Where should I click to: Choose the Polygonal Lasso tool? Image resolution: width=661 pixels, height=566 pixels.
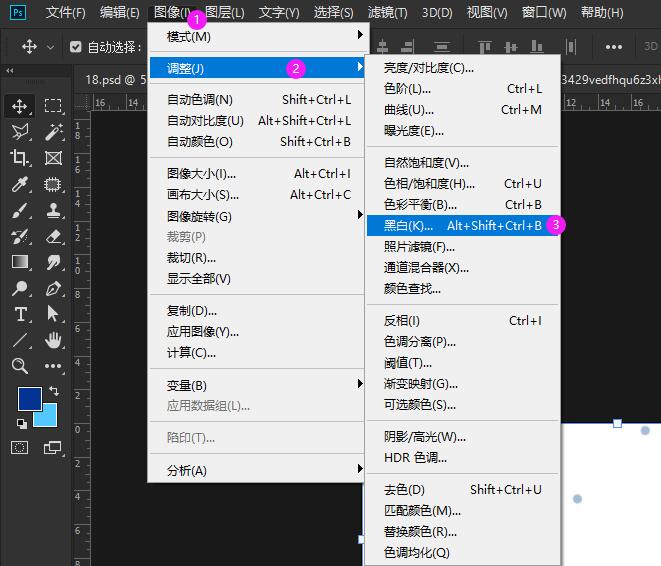coord(19,131)
